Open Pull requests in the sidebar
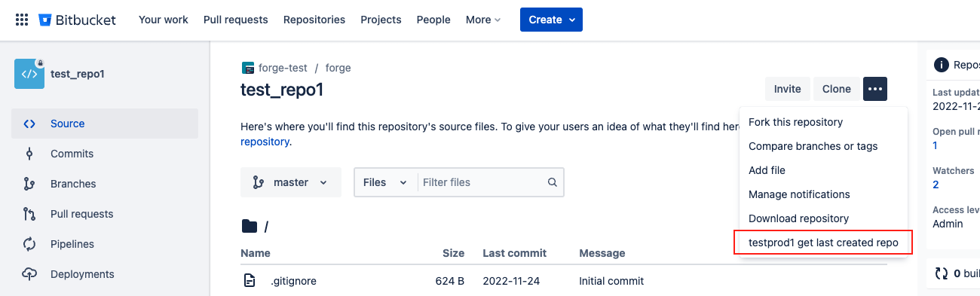Viewport: 980px width, 296px height. pyautogui.click(x=105, y=214)
